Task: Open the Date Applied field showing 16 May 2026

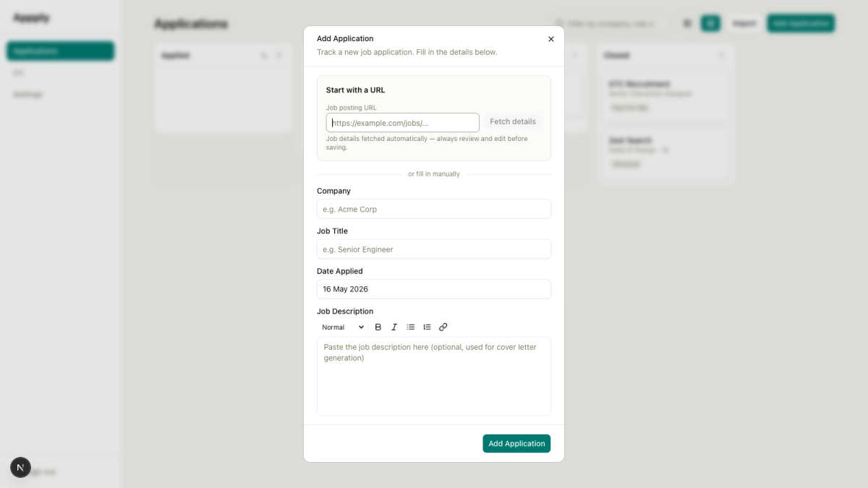Action: (x=434, y=289)
